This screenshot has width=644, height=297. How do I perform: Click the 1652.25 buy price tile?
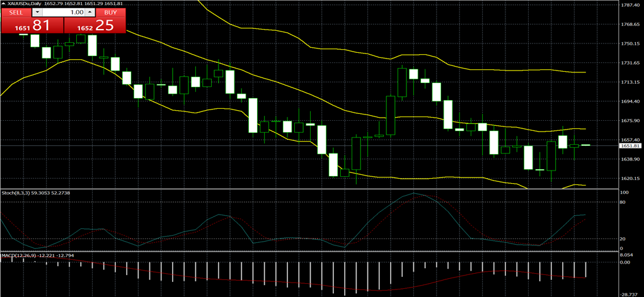coord(96,26)
